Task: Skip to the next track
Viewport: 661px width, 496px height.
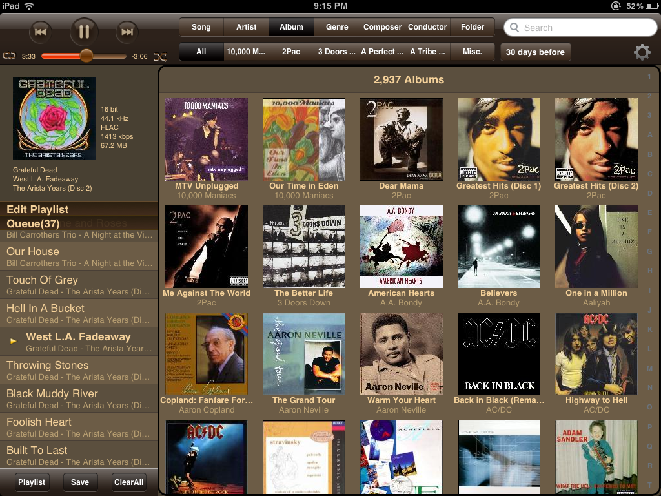Action: (127, 32)
